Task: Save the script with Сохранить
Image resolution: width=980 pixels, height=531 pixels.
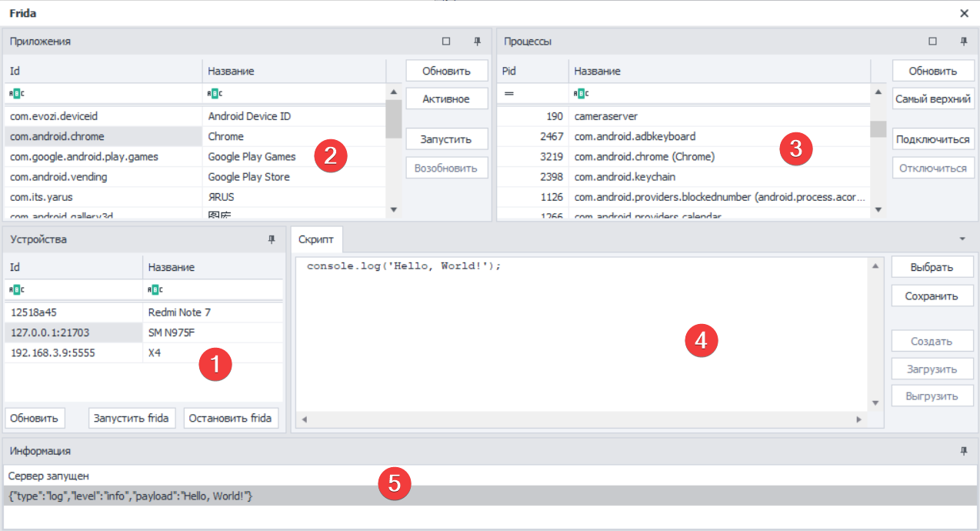Action: click(x=932, y=296)
